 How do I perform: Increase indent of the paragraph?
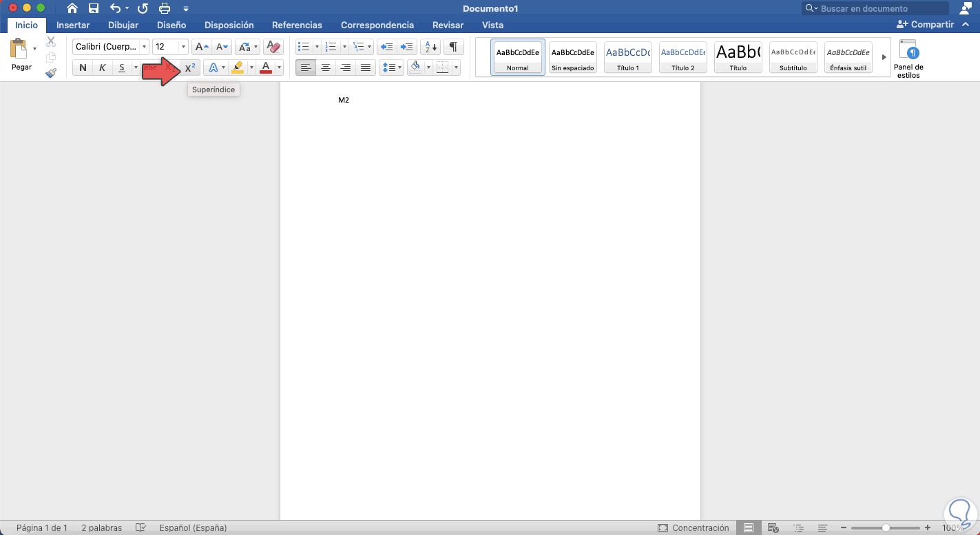408,47
